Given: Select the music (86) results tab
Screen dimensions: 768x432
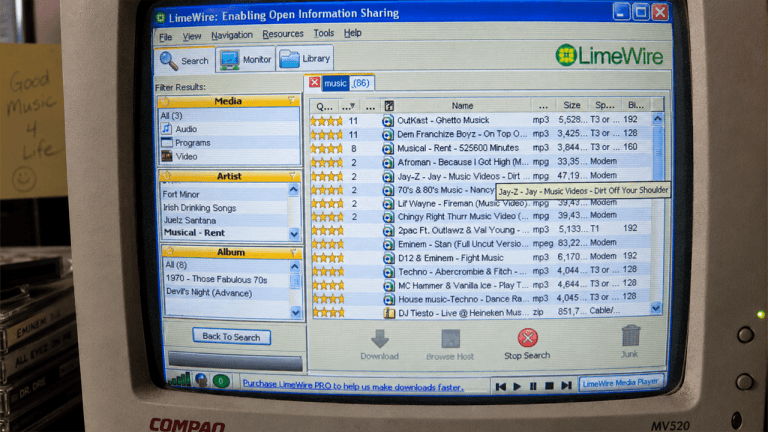Looking at the screenshot, I should 347,83.
